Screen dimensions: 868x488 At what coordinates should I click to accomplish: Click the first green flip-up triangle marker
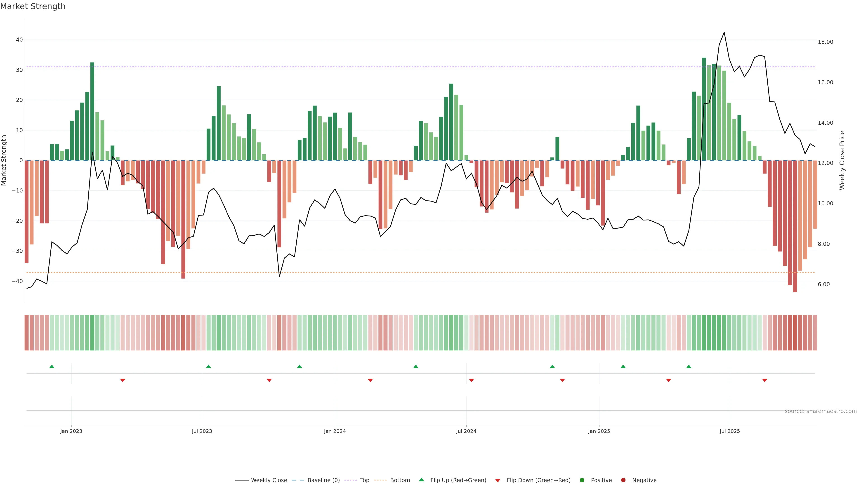[x=52, y=366]
